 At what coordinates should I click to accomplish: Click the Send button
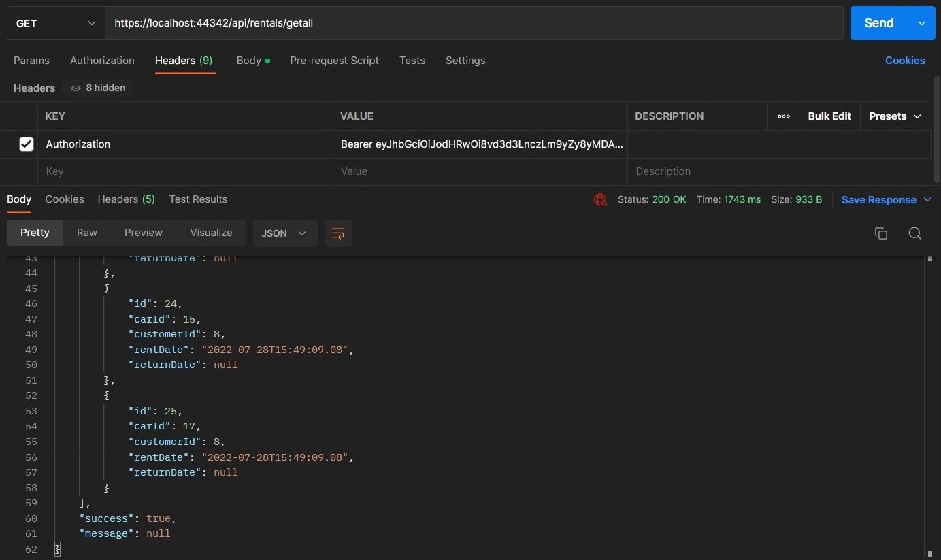coord(878,22)
